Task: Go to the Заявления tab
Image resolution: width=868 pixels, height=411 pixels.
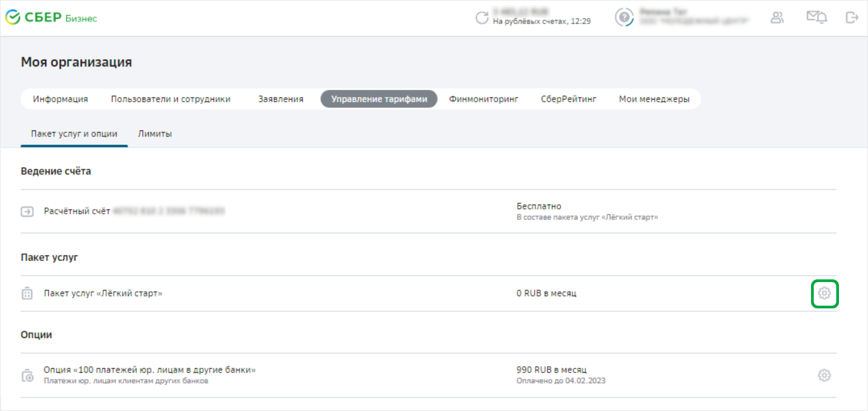Action: (281, 99)
